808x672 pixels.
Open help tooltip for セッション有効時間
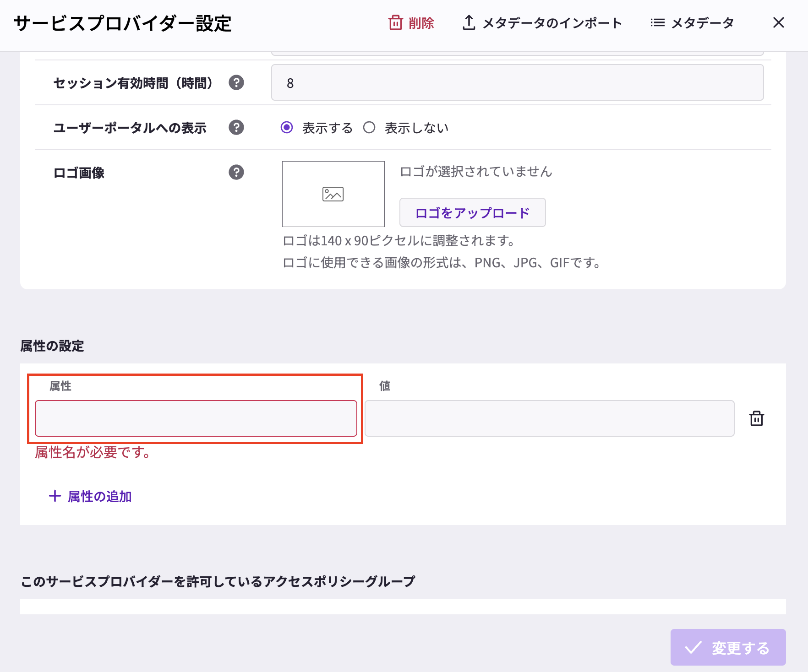coord(236,83)
